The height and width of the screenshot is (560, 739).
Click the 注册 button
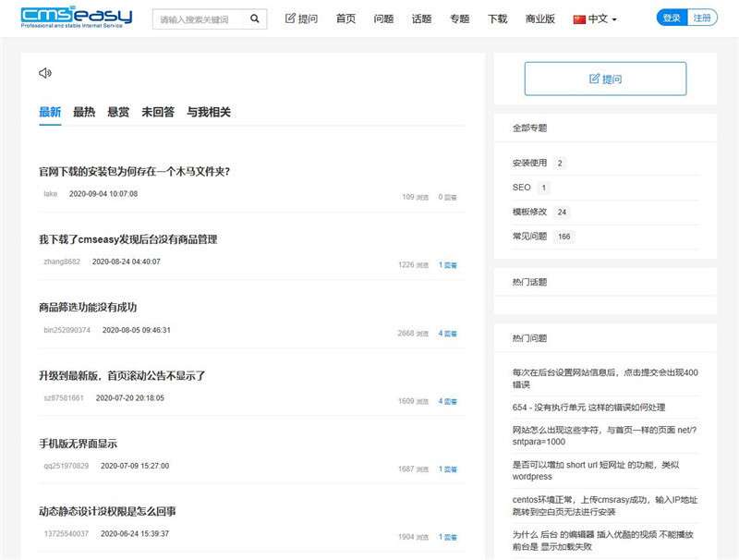702,18
